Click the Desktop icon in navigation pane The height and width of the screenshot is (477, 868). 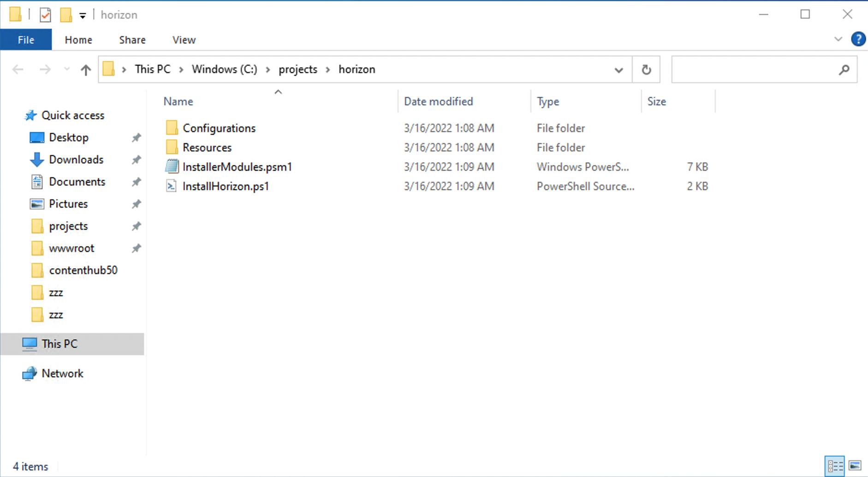(x=37, y=137)
